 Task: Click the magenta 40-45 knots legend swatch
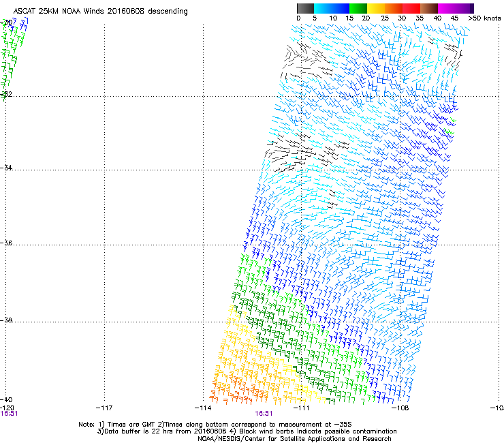447,8
